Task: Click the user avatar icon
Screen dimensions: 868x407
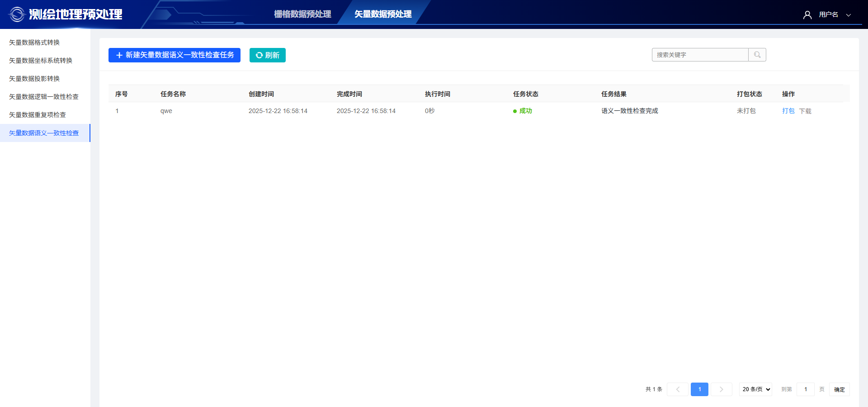Action: click(x=807, y=15)
